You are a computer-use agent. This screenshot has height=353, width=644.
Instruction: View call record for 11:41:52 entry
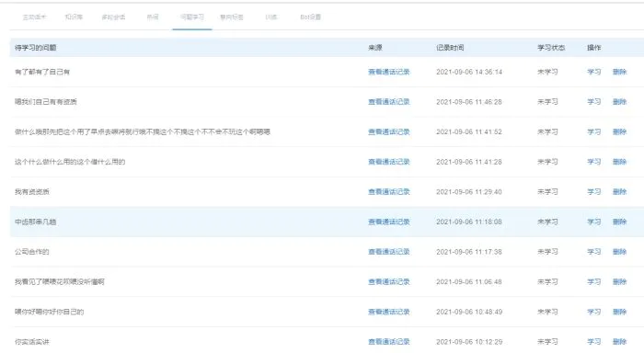(389, 131)
